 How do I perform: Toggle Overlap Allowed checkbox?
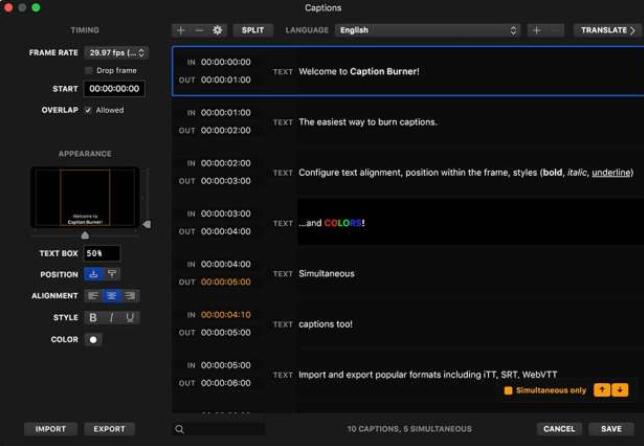tap(88, 110)
